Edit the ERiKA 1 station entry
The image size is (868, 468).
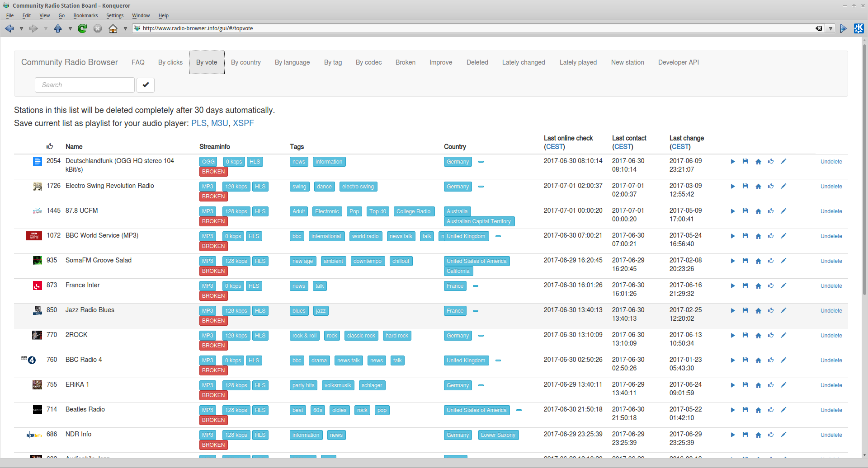[783, 385]
